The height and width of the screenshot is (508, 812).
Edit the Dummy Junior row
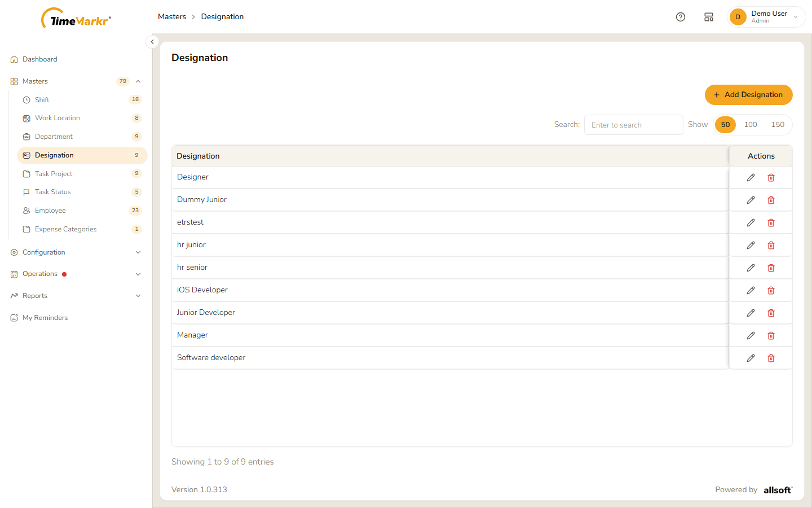click(751, 200)
